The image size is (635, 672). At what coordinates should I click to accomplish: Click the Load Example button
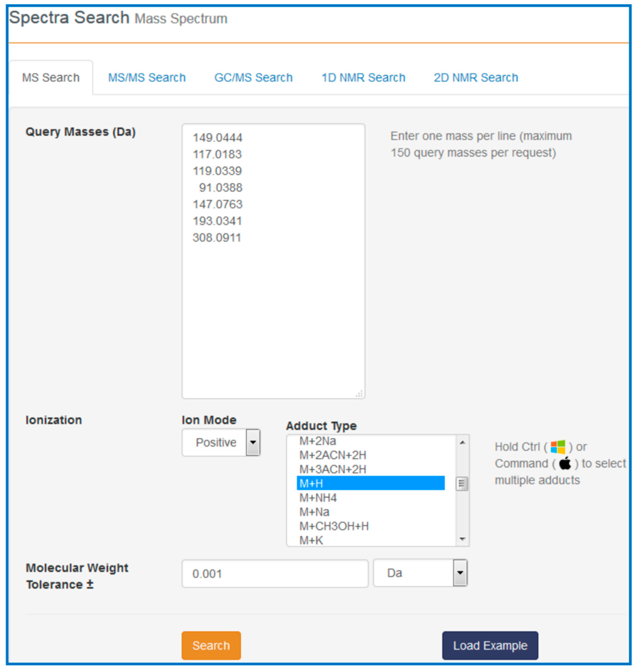point(490,645)
